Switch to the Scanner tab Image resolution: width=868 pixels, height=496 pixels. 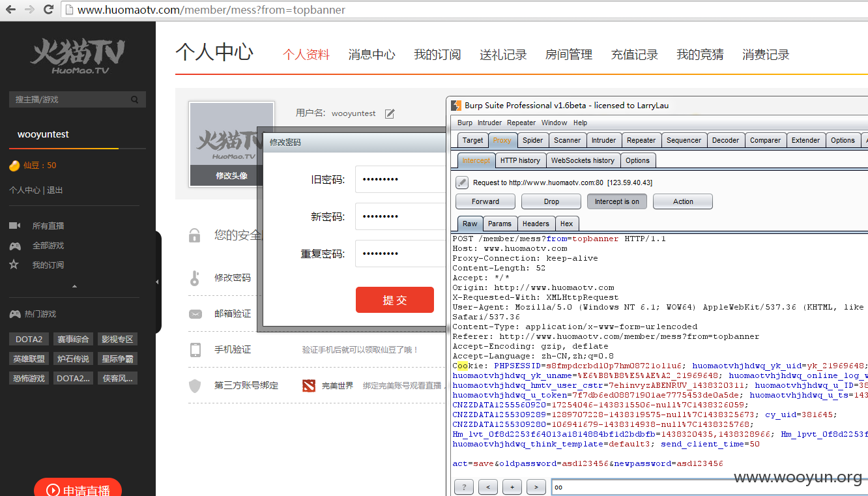[568, 140]
